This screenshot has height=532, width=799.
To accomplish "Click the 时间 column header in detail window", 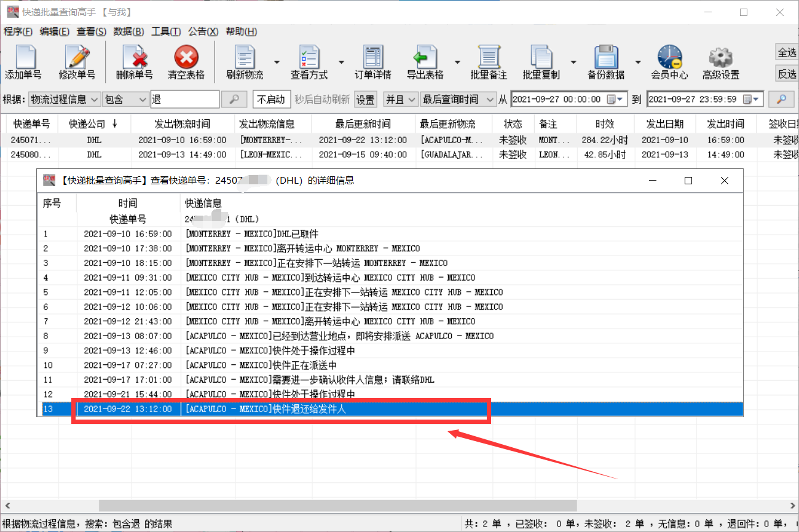I will point(128,203).
